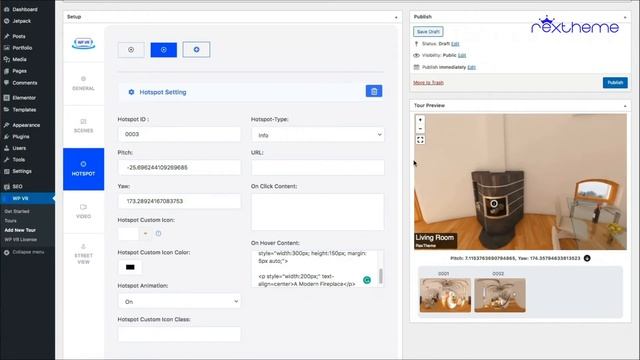Image resolution: width=640 pixels, height=360 pixels.
Task: Click into Hotspot Custom Icon Class field
Action: (x=179, y=334)
